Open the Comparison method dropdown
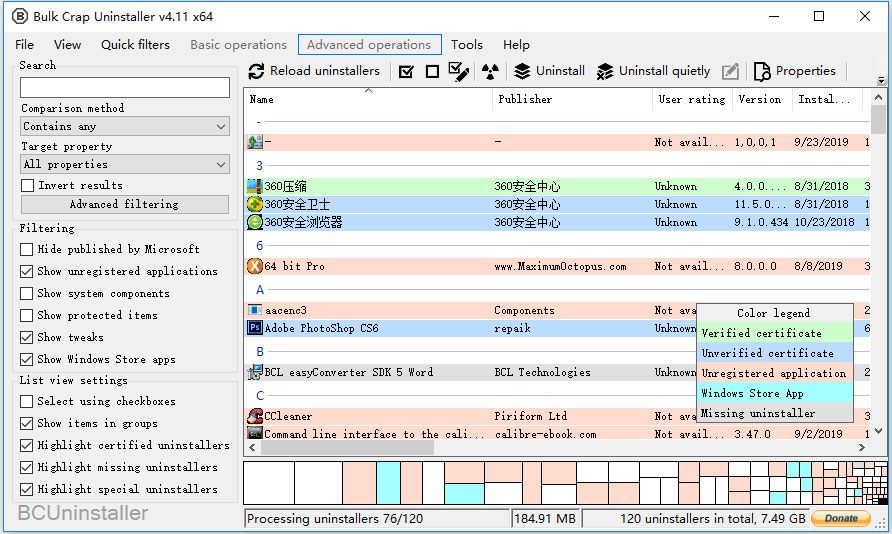 [125, 126]
